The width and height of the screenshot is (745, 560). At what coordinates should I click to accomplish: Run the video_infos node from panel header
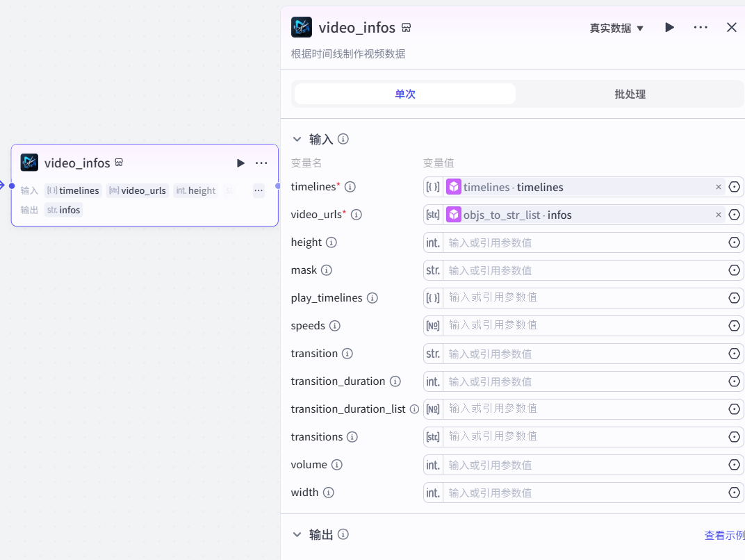click(669, 28)
